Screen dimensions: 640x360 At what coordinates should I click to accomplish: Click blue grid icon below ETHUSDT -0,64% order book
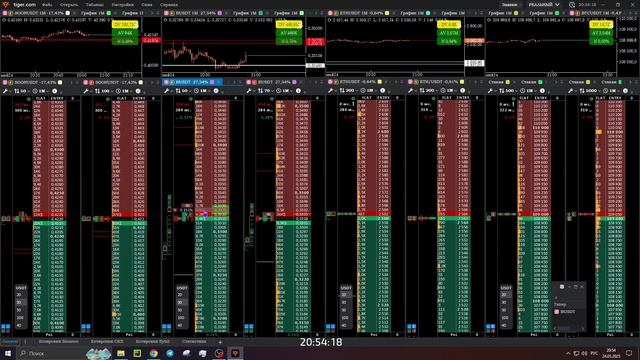331,327
